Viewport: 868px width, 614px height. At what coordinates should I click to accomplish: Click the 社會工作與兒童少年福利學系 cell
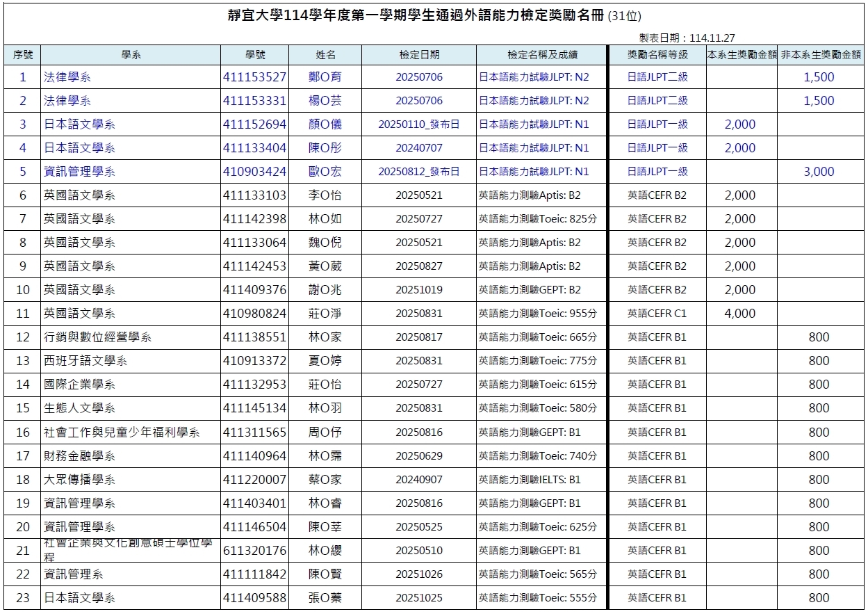coord(122,433)
